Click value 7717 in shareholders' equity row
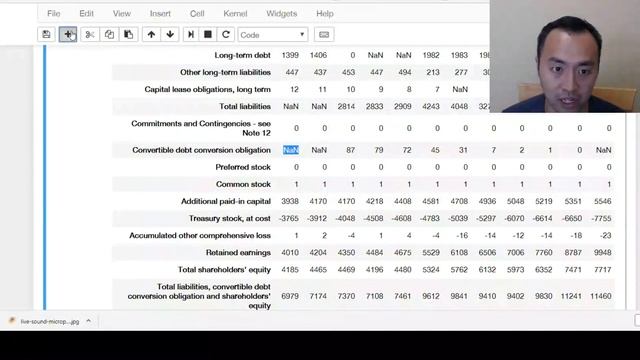This screenshot has height=360, width=640. [x=602, y=270]
